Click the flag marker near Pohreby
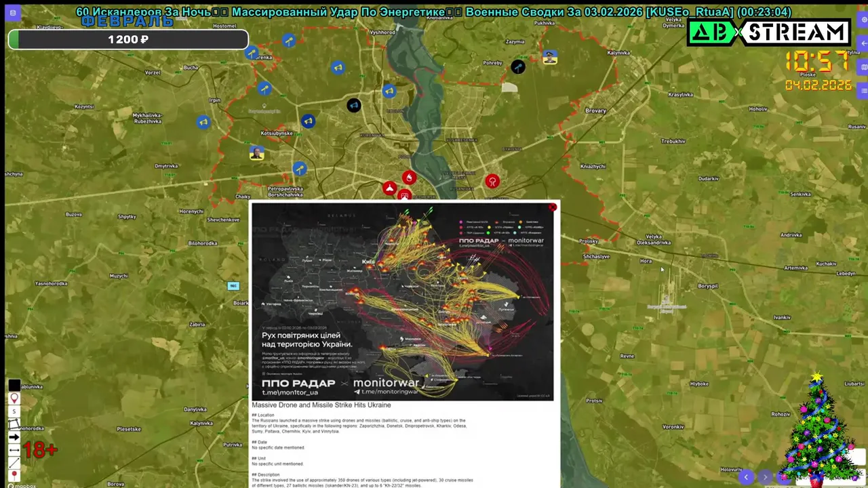This screenshot has height=488, width=868. point(550,57)
